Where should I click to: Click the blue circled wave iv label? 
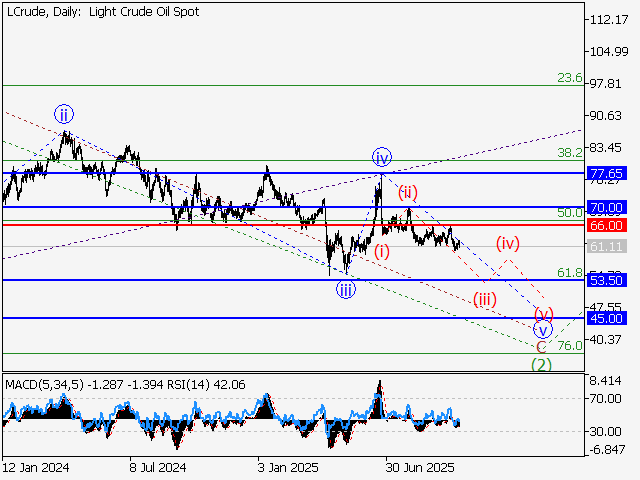tap(382, 157)
